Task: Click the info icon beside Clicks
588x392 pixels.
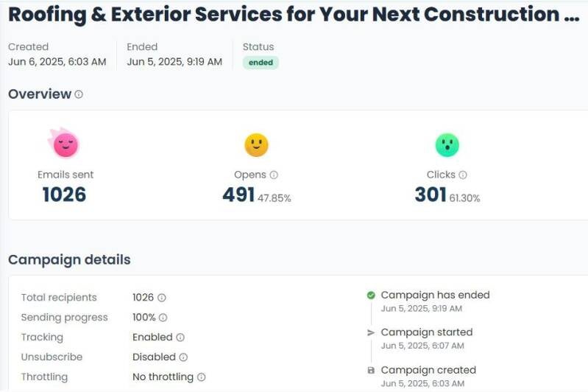Action: click(x=463, y=175)
